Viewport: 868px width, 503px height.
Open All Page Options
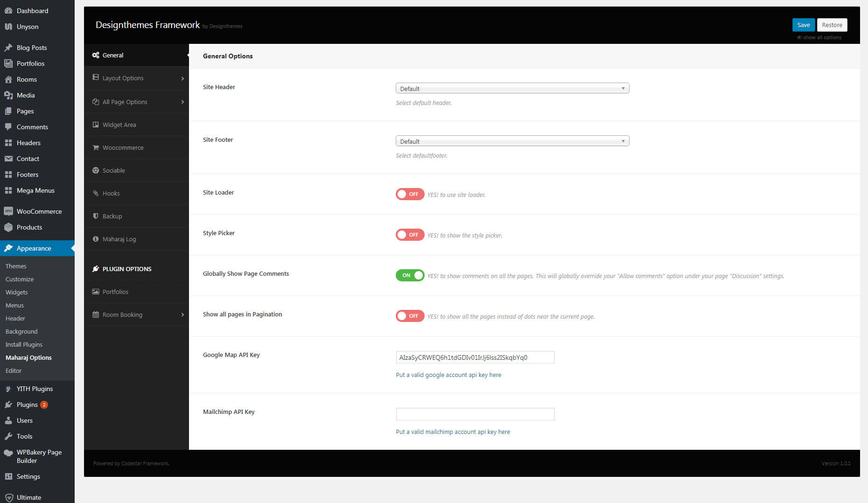point(125,102)
